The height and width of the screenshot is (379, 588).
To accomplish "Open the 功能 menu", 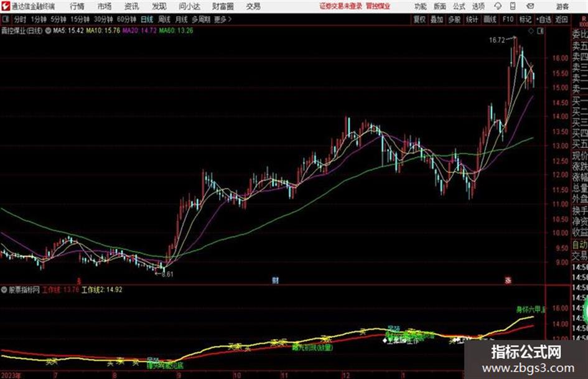I will (x=421, y=6).
